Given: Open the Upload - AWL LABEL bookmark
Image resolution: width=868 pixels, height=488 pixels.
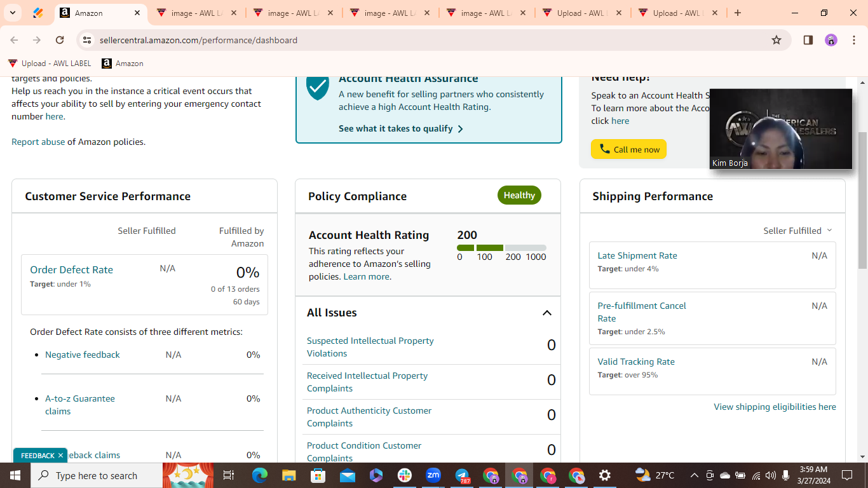Looking at the screenshot, I should coord(50,64).
